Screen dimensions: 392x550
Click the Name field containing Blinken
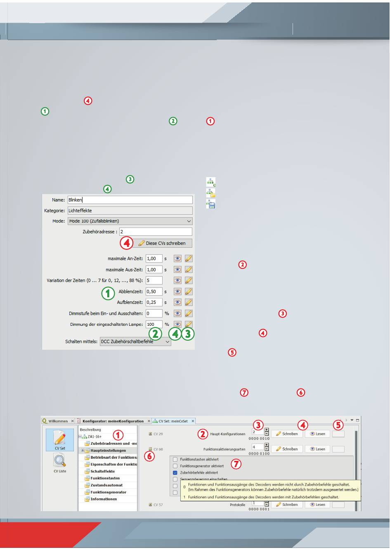(x=130, y=200)
